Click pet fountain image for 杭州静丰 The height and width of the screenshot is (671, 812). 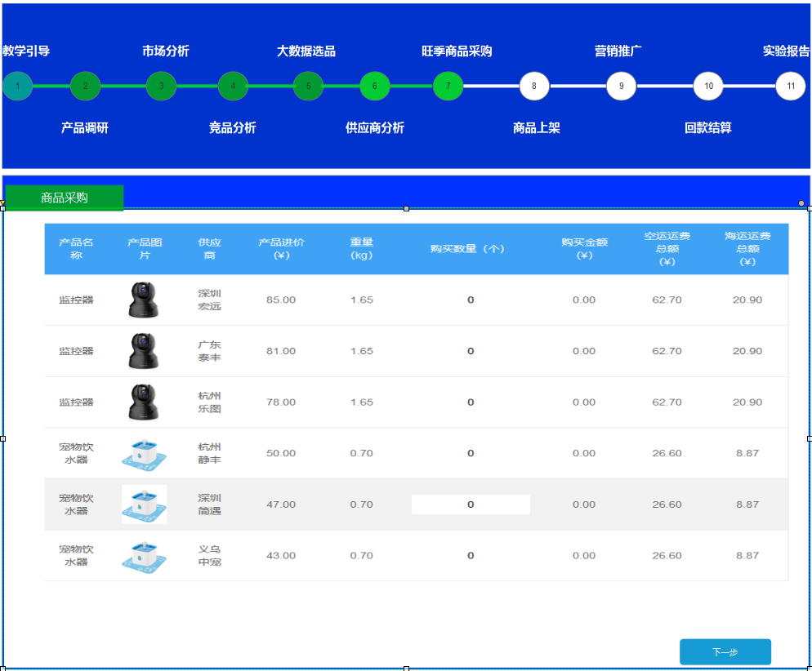tap(144, 453)
